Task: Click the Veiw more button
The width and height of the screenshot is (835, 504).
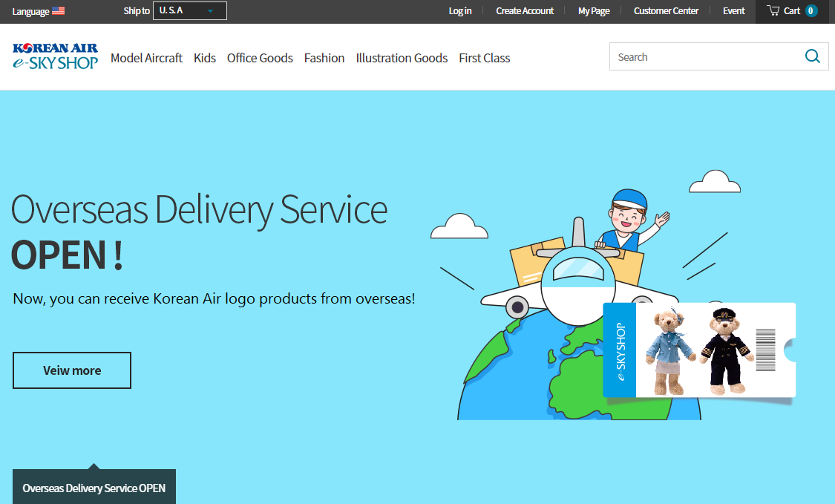Action: click(x=72, y=370)
